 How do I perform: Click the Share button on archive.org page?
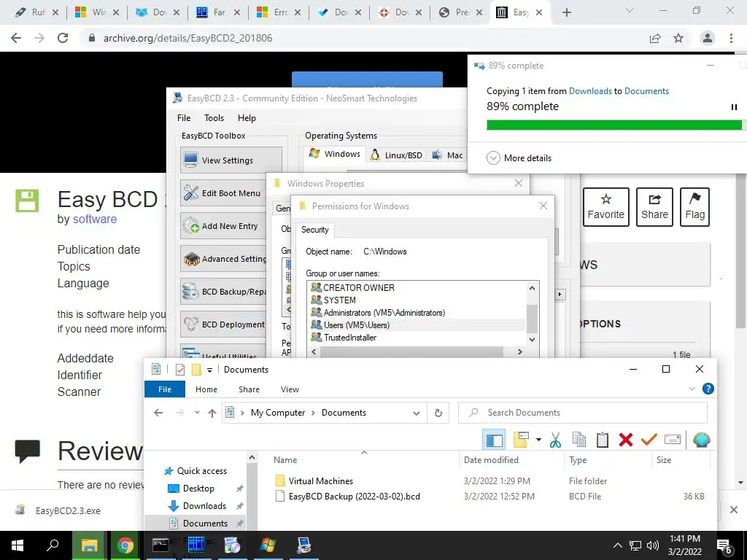(654, 206)
